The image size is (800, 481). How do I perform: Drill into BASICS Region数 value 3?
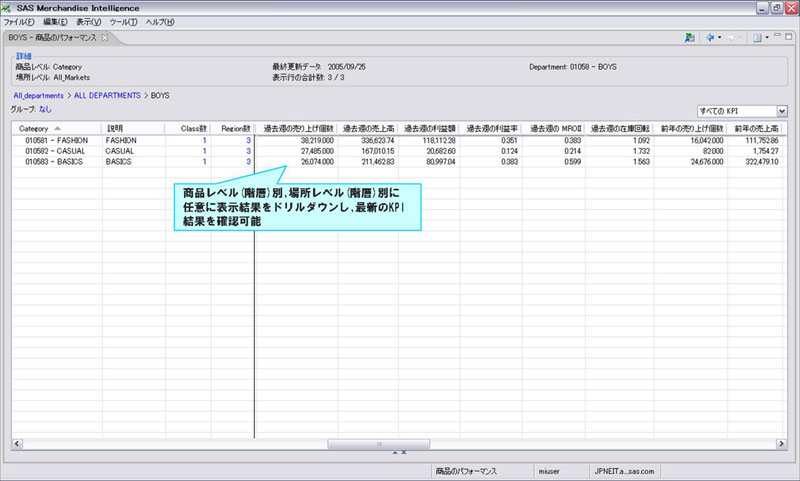click(248, 162)
